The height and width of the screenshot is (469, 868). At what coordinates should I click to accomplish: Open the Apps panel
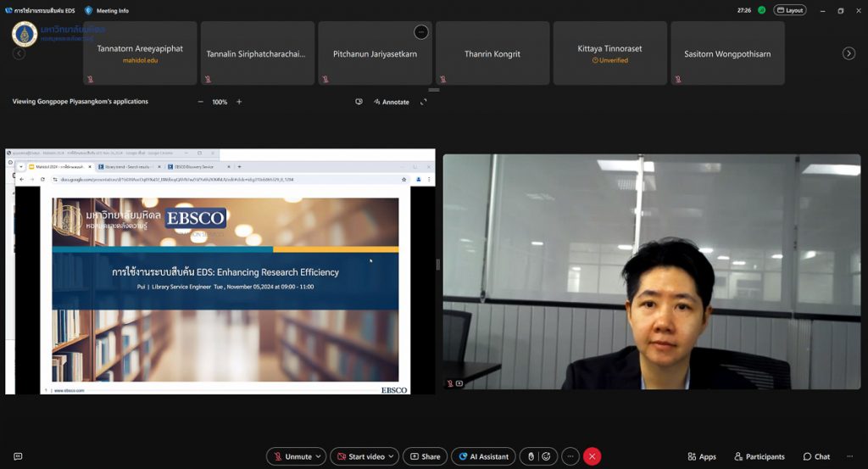(x=701, y=456)
